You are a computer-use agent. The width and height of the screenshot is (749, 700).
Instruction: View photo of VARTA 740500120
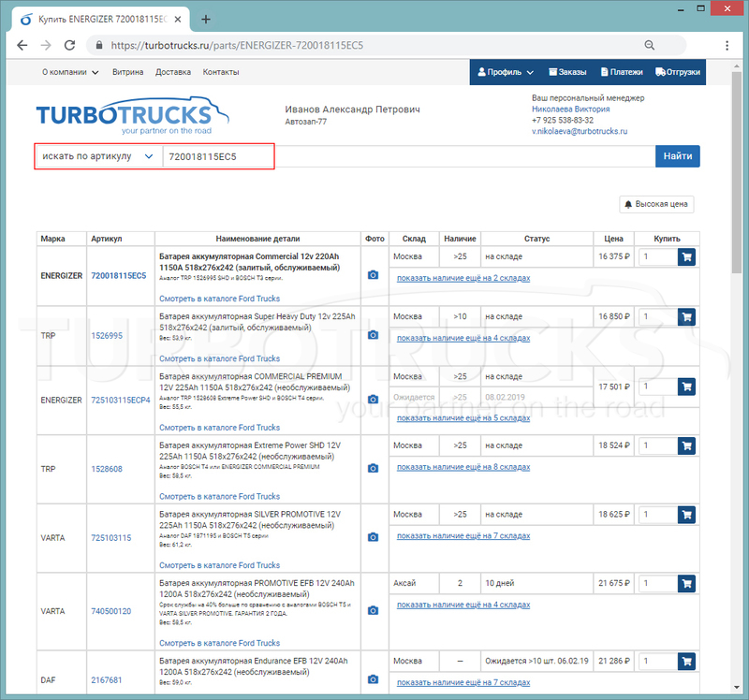373,611
